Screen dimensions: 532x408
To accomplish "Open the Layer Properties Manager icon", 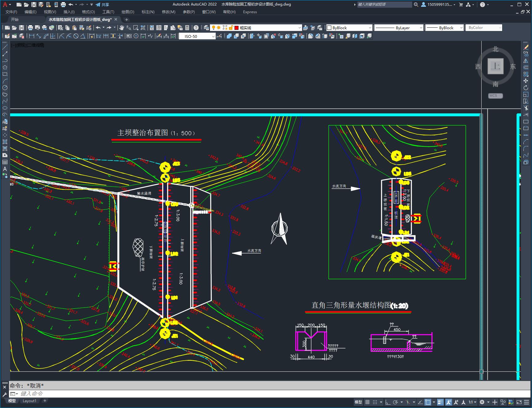I will click(206, 28).
